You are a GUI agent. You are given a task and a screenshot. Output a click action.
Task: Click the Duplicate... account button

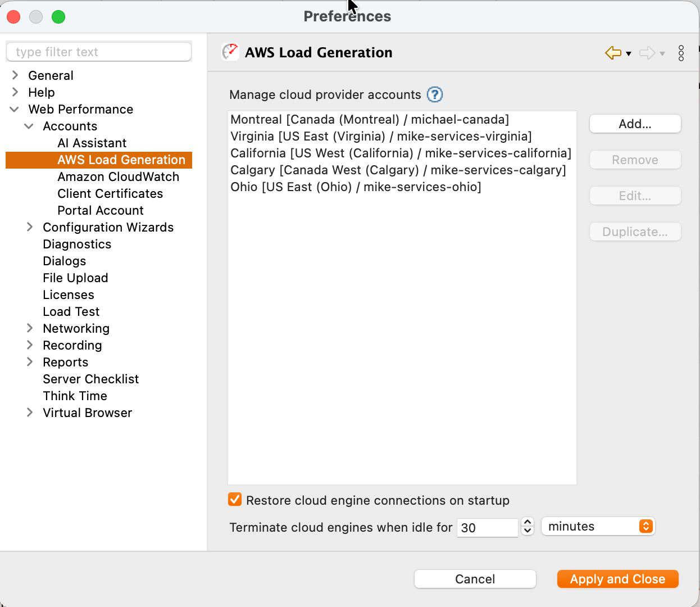pyautogui.click(x=635, y=232)
